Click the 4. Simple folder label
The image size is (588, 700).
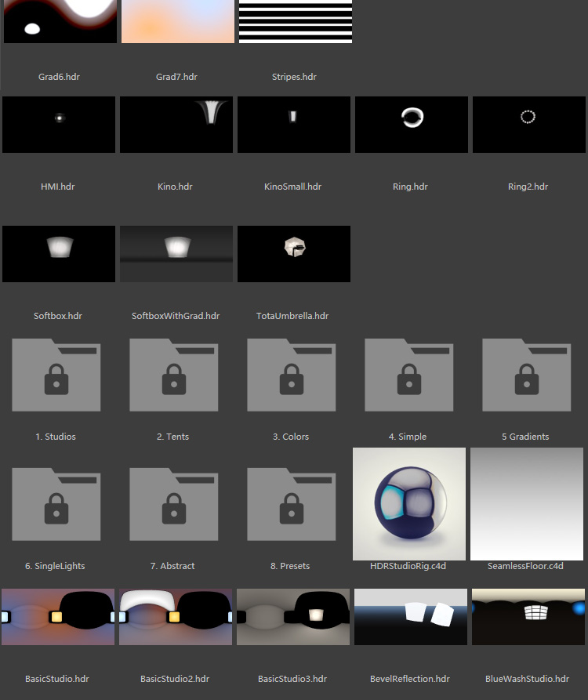[x=408, y=437]
